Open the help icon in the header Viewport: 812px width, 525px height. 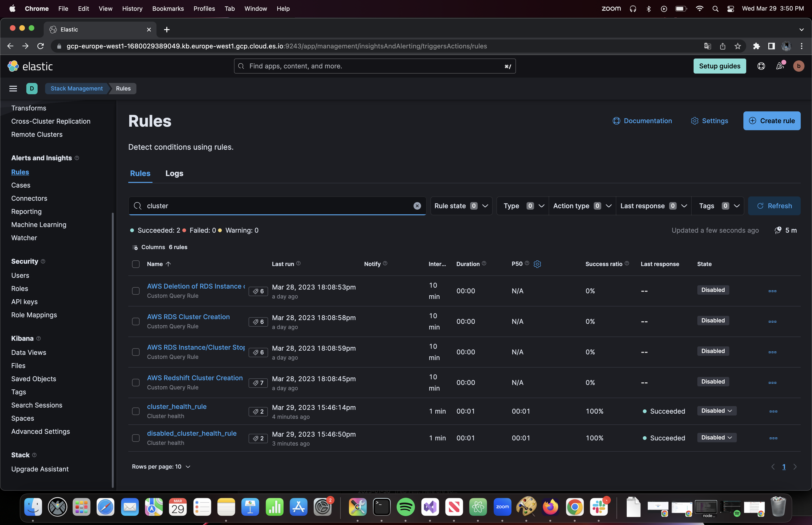pyautogui.click(x=761, y=66)
